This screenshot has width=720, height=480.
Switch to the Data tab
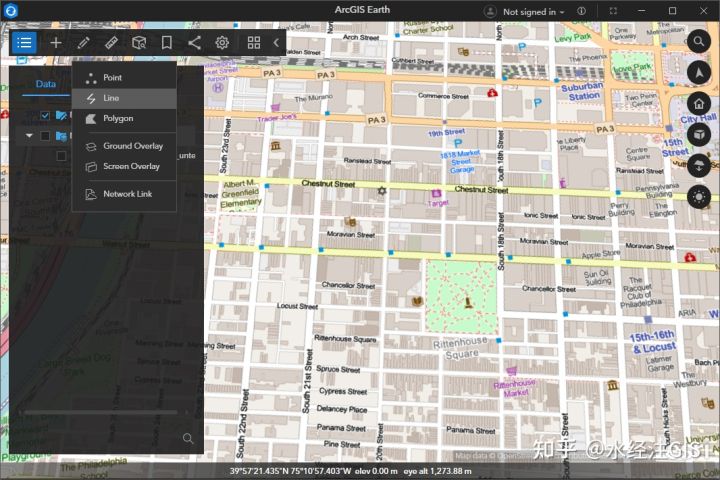click(45, 84)
